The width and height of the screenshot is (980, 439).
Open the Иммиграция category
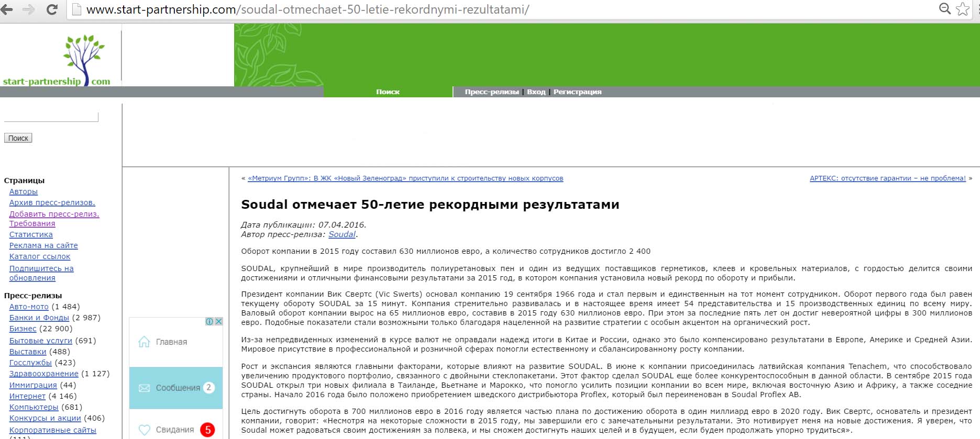point(33,385)
